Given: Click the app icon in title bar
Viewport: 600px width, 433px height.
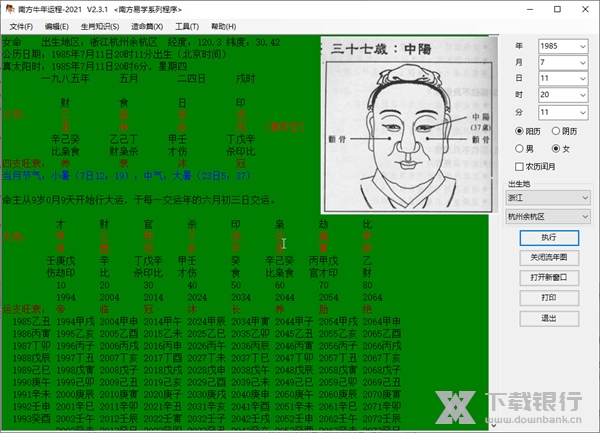Looking at the screenshot, I should [9, 9].
